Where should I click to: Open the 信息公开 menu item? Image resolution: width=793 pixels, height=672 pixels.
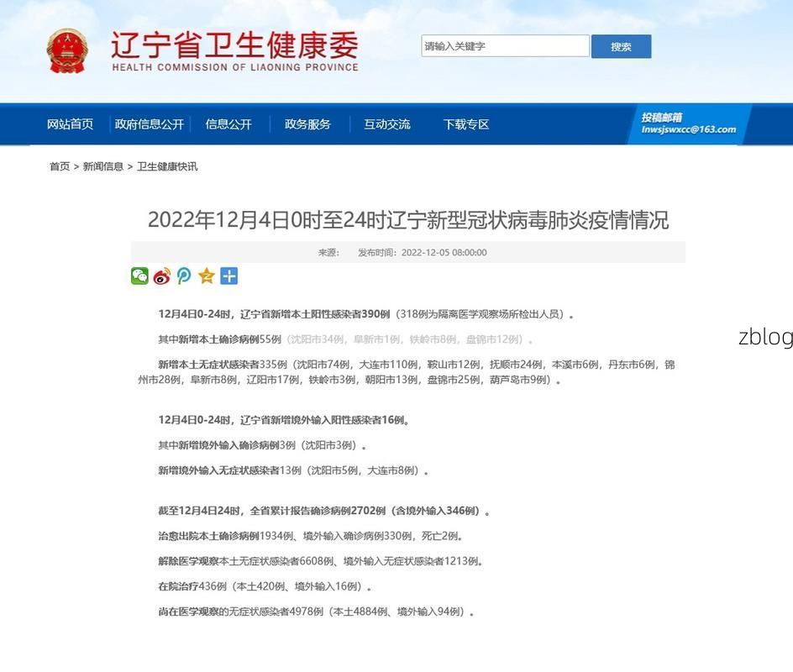coord(228,123)
